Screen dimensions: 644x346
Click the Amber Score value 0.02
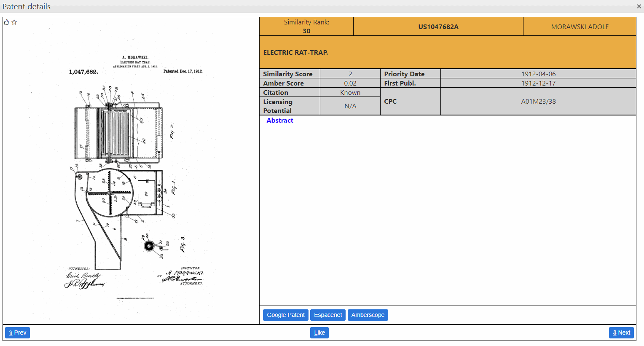[350, 83]
